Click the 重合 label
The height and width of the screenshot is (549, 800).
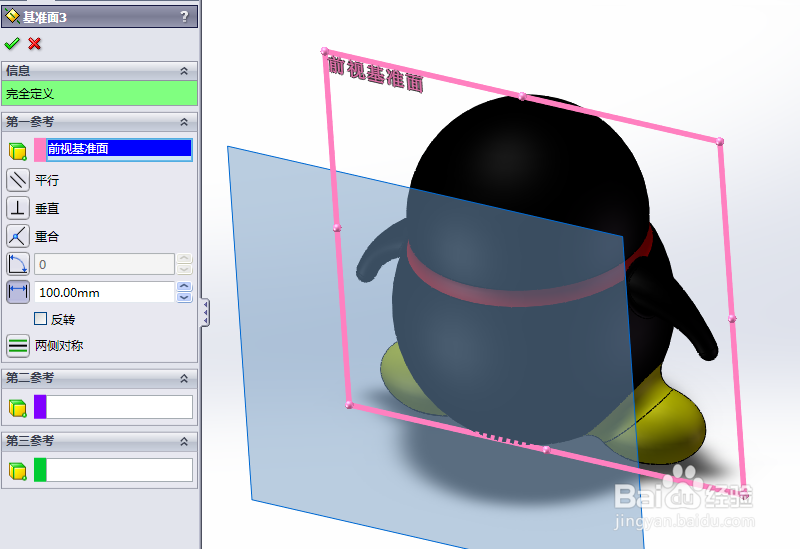[x=47, y=236]
